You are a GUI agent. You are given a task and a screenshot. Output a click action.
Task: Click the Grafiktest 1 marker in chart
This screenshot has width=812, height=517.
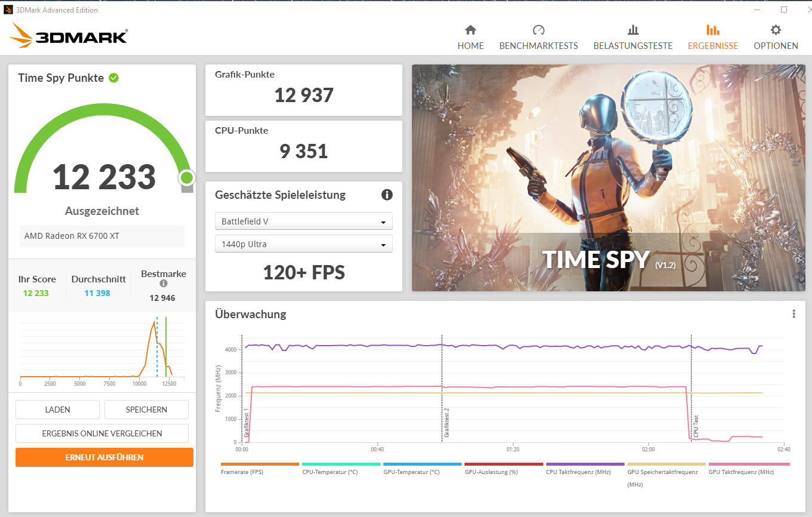coord(246,423)
